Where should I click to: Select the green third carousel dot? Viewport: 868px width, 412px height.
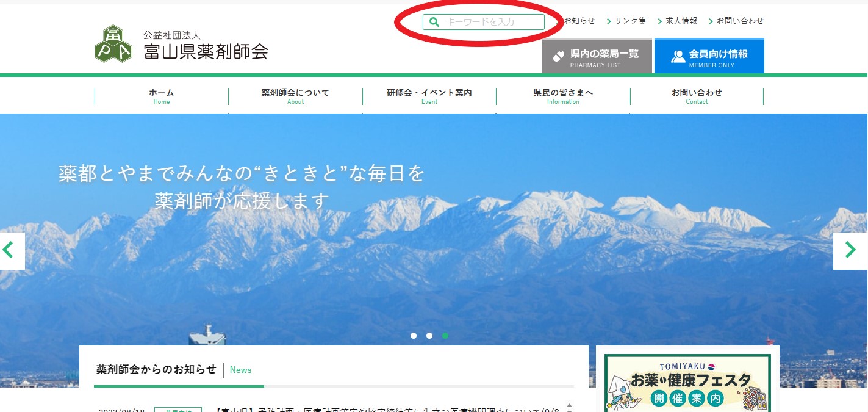tap(445, 336)
